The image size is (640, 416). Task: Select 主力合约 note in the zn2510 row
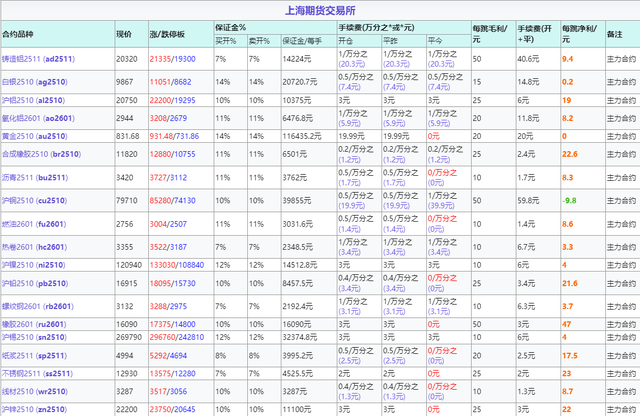tap(621, 409)
